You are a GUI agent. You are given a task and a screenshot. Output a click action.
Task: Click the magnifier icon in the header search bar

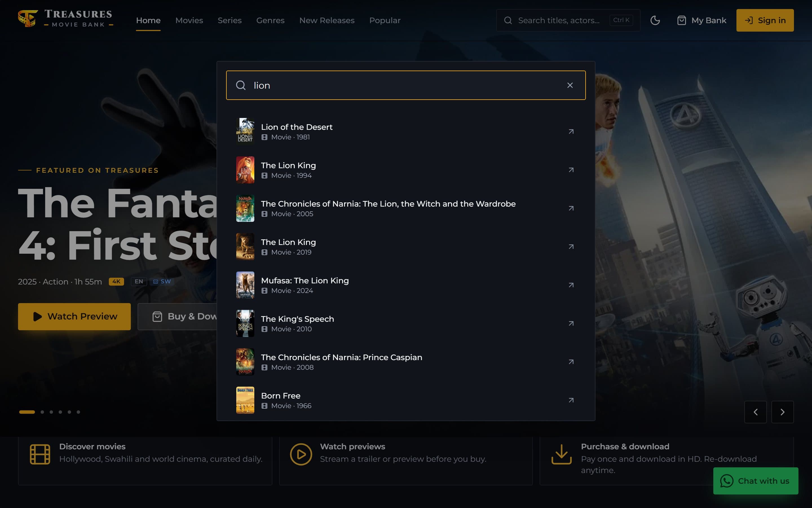(x=508, y=21)
